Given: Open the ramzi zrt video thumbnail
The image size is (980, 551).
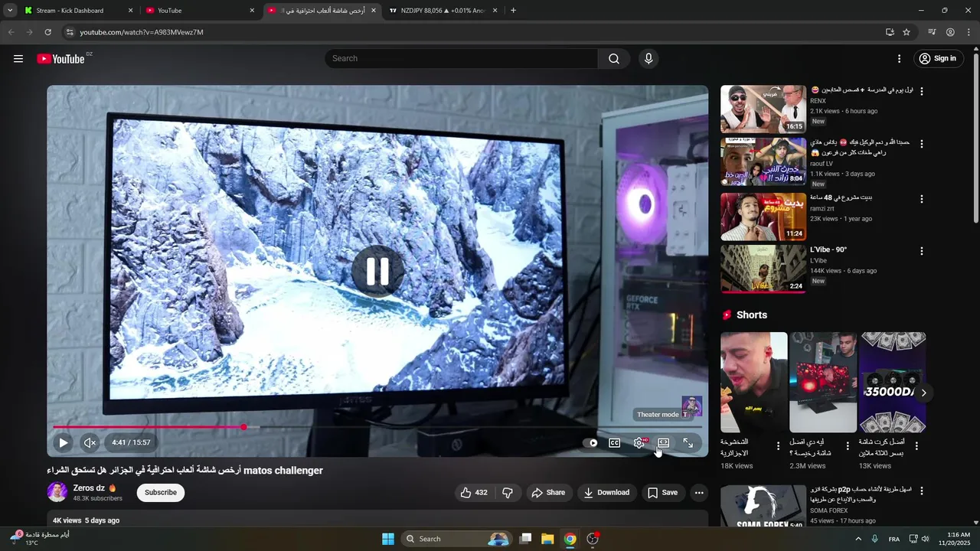Looking at the screenshot, I should (763, 217).
